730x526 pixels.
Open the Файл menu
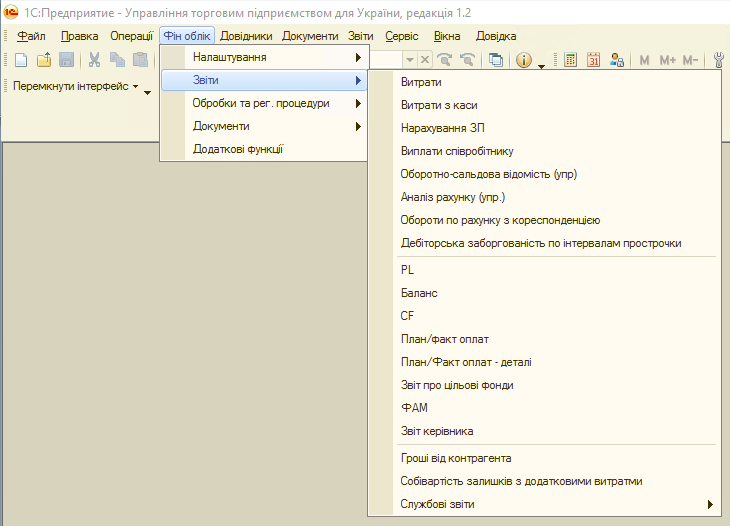tap(31, 36)
